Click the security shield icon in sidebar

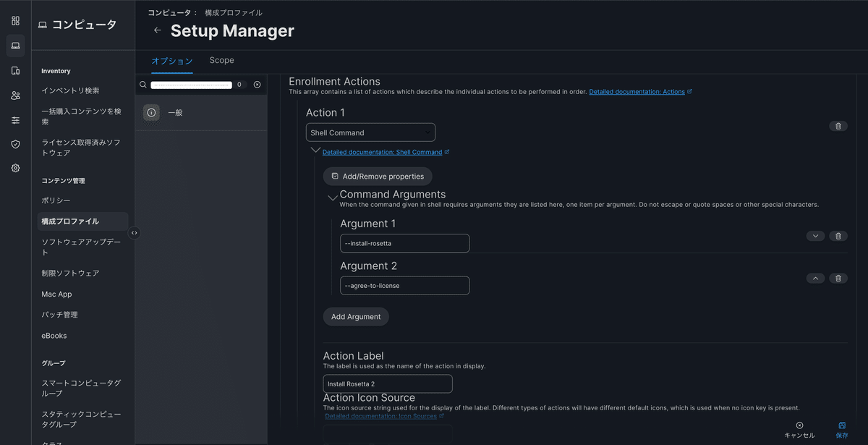[14, 144]
